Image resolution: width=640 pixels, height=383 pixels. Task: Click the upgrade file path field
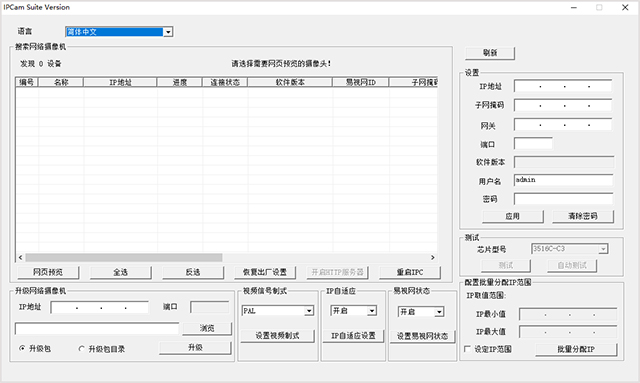click(x=97, y=328)
